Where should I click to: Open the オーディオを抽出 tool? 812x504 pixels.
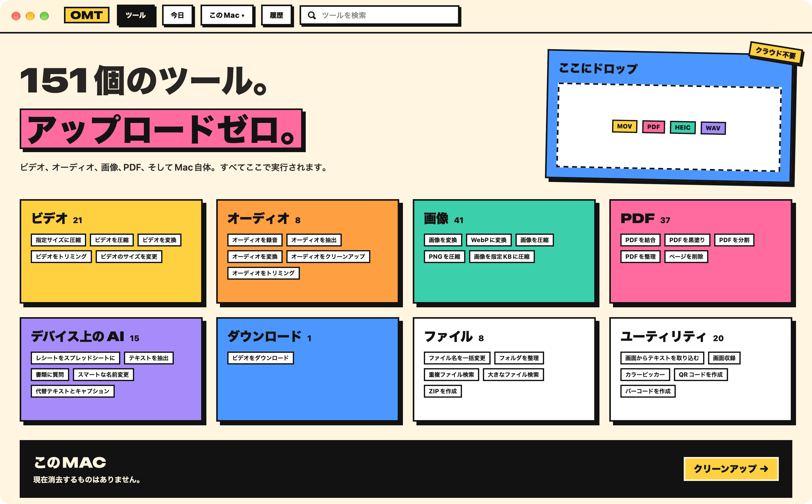click(x=314, y=240)
